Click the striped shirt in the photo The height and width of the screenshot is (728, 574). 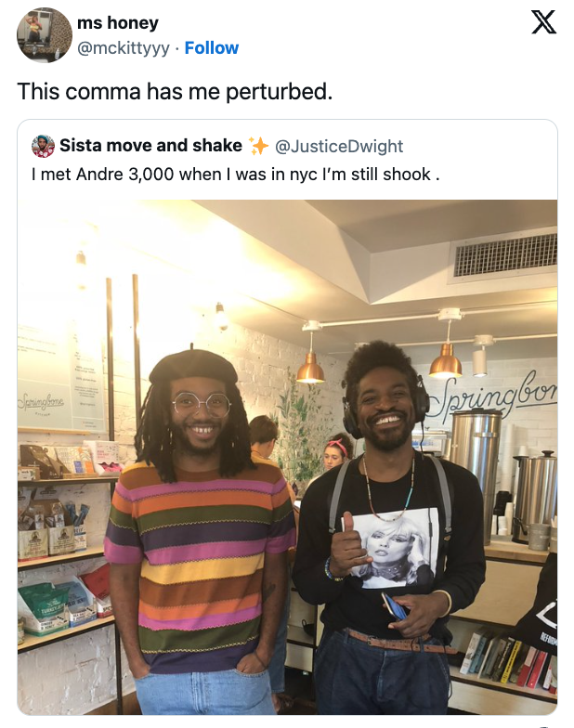coord(200,559)
